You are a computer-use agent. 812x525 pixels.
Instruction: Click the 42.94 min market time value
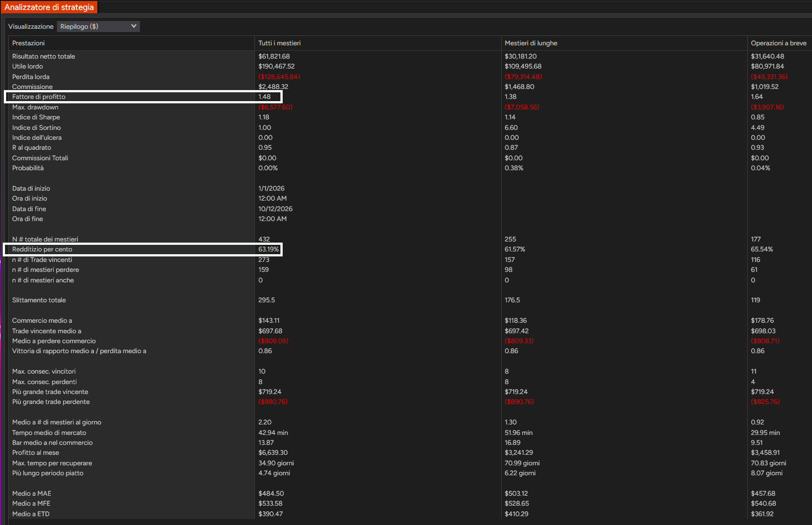click(x=273, y=433)
